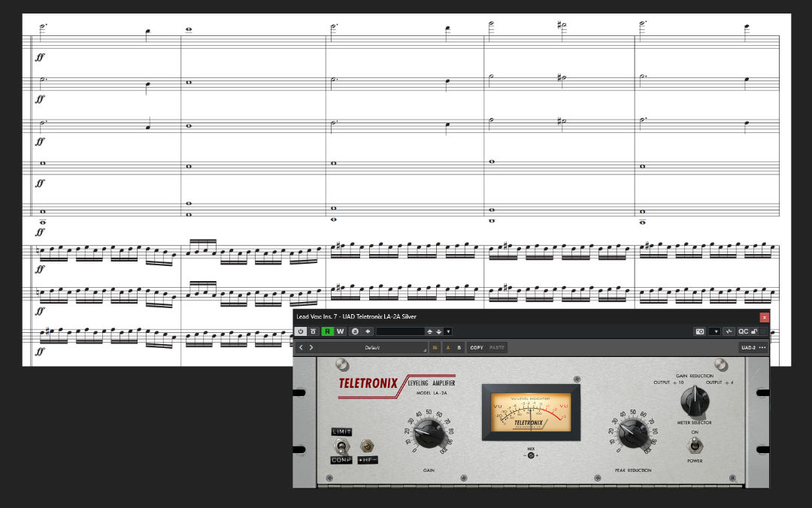
Task: Toggle Read automation (green R)
Action: [x=327, y=331]
